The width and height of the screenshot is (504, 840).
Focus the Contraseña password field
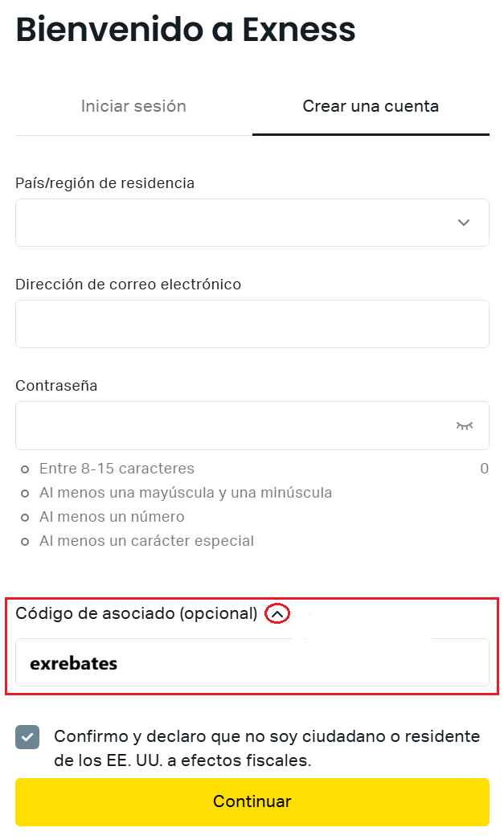(x=233, y=425)
